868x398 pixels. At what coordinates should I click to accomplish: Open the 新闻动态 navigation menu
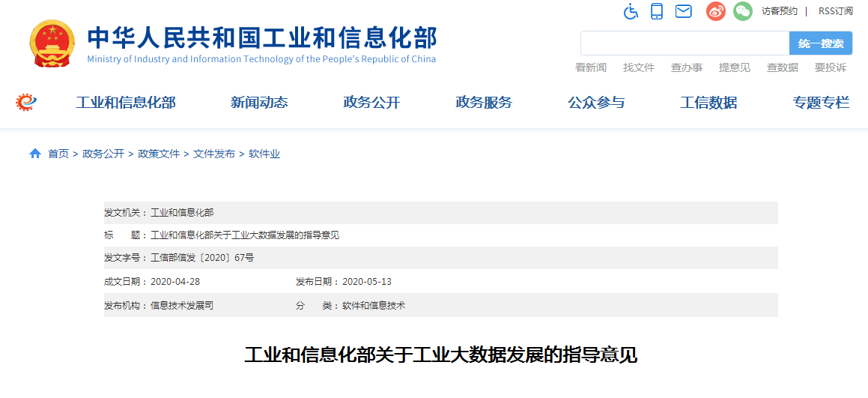coord(259,103)
